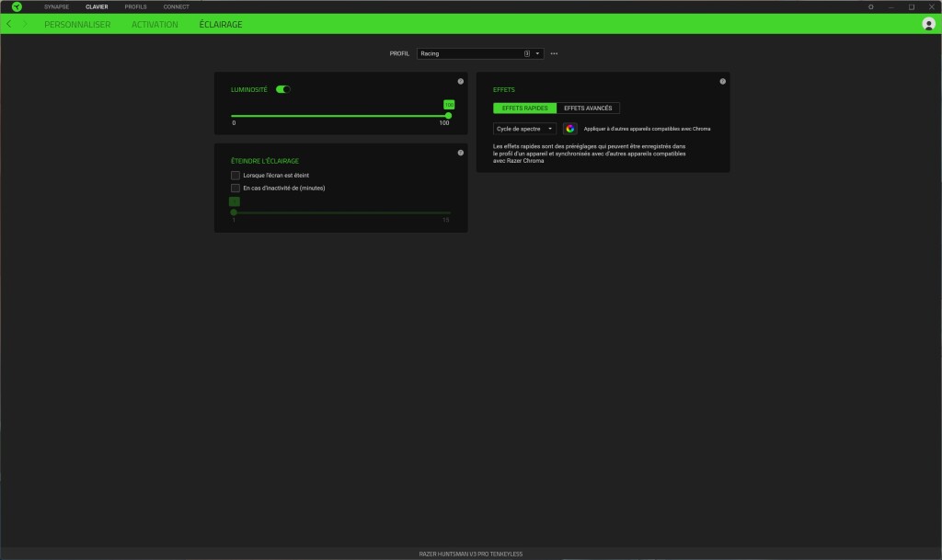Image resolution: width=942 pixels, height=560 pixels.
Task: Switch to Effets Avancés
Action: pos(588,108)
